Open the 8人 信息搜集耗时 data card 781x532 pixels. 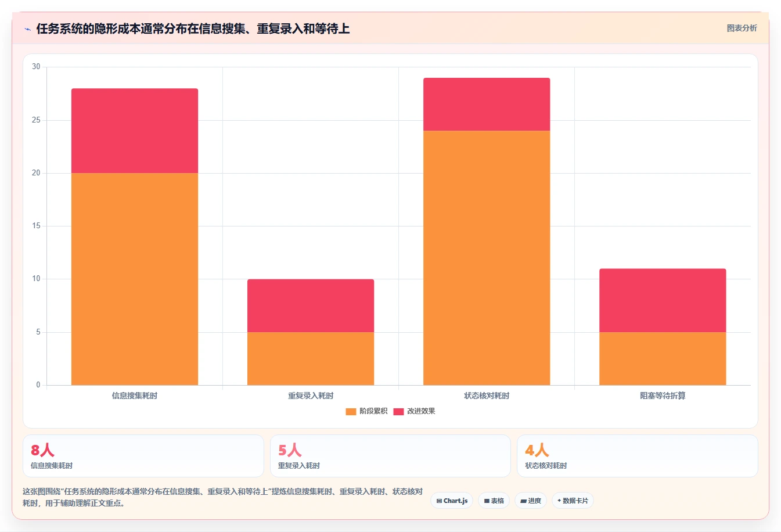(x=143, y=456)
